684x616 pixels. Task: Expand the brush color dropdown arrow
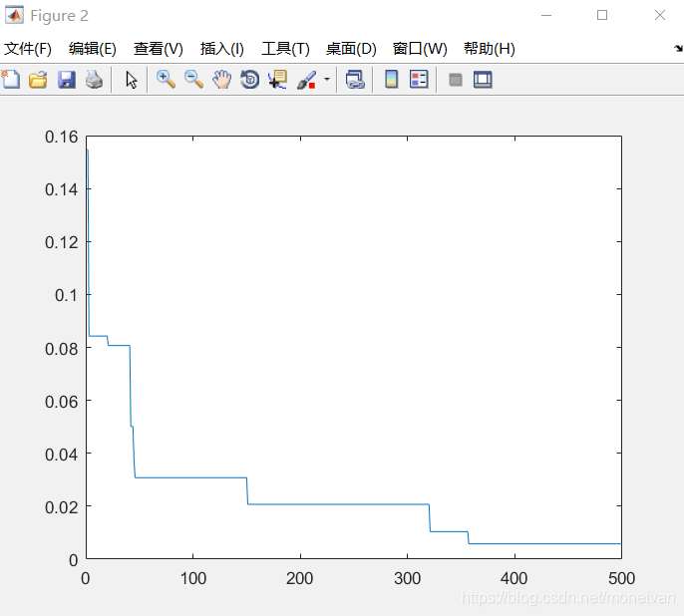pyautogui.click(x=327, y=80)
